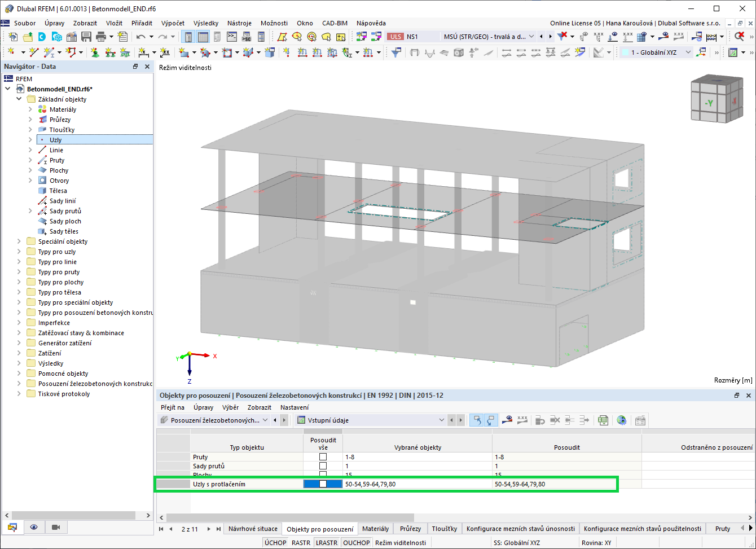
Task: Click the delete filter funnel icon
Action: click(x=562, y=37)
